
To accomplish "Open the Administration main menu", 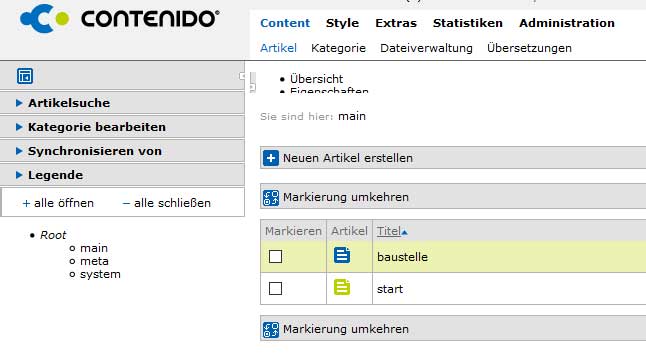I will (566, 23).
